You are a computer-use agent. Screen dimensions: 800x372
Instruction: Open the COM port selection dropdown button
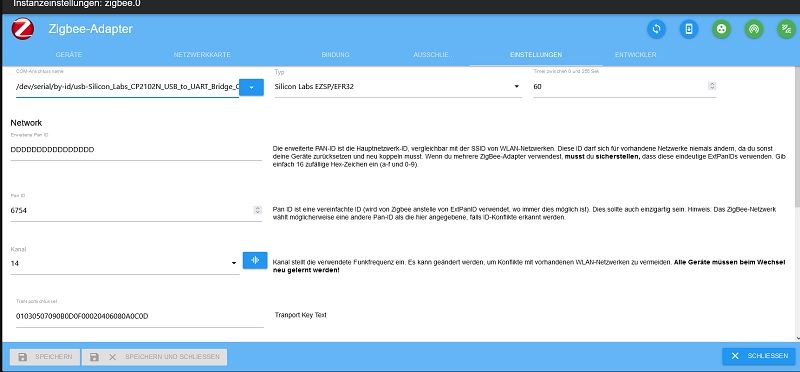coord(252,87)
